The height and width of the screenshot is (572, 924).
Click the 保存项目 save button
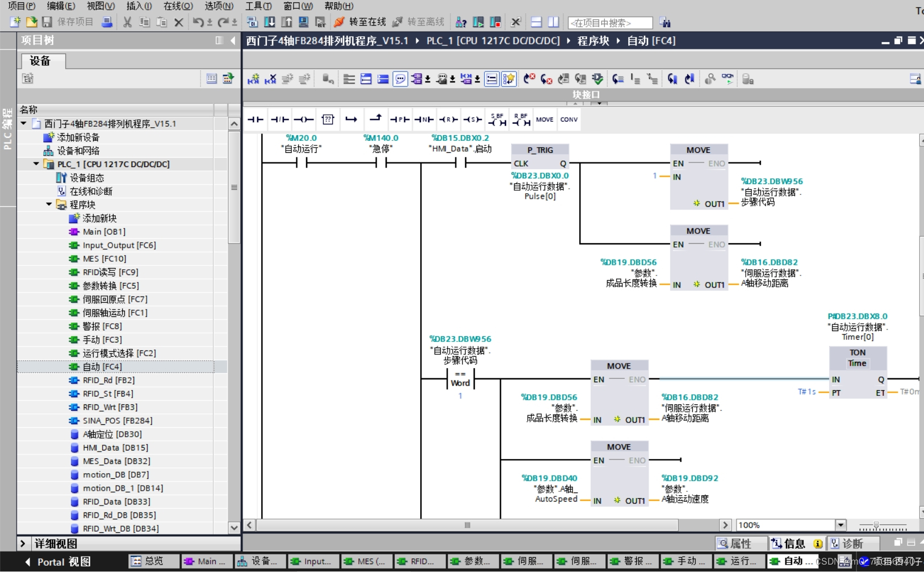[x=68, y=22]
